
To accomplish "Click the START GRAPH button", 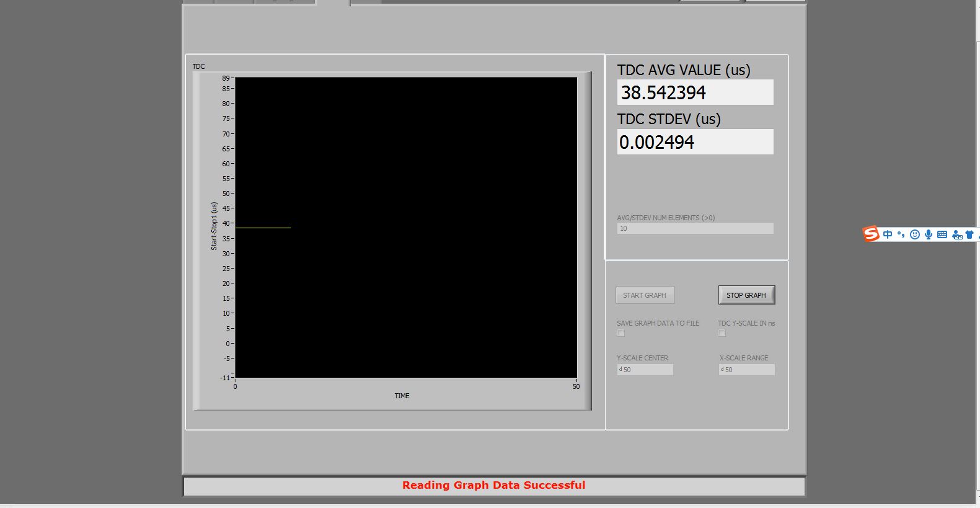I will (x=645, y=295).
